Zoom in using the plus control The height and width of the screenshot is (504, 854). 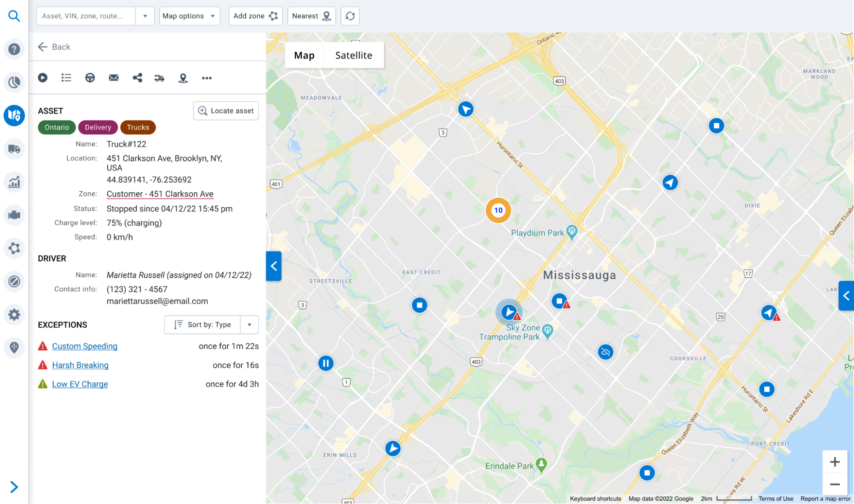coord(835,462)
